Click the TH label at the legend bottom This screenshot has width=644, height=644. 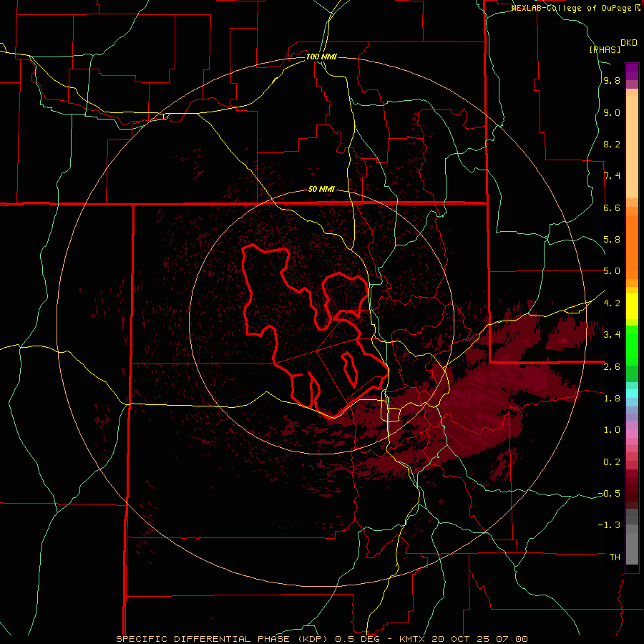615,557
